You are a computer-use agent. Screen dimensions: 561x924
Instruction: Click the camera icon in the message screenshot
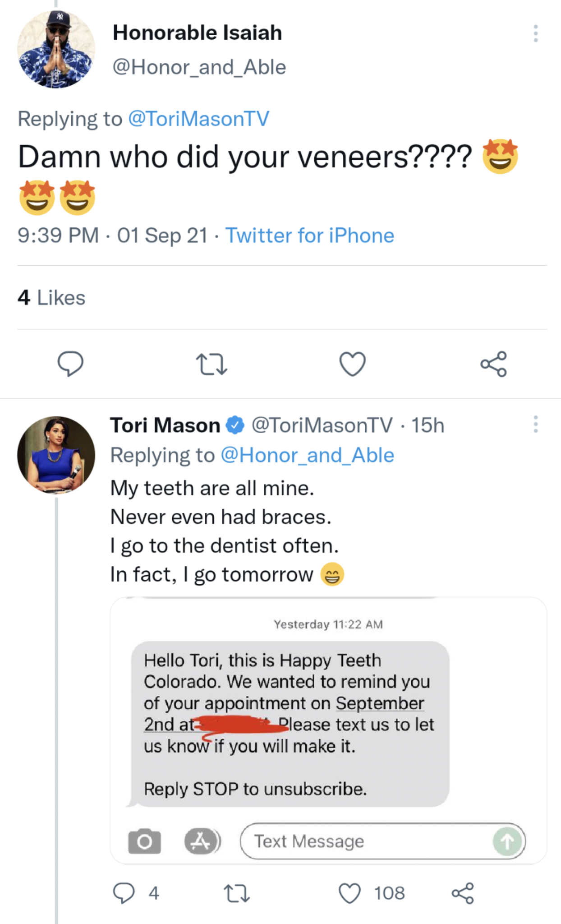coord(144,840)
